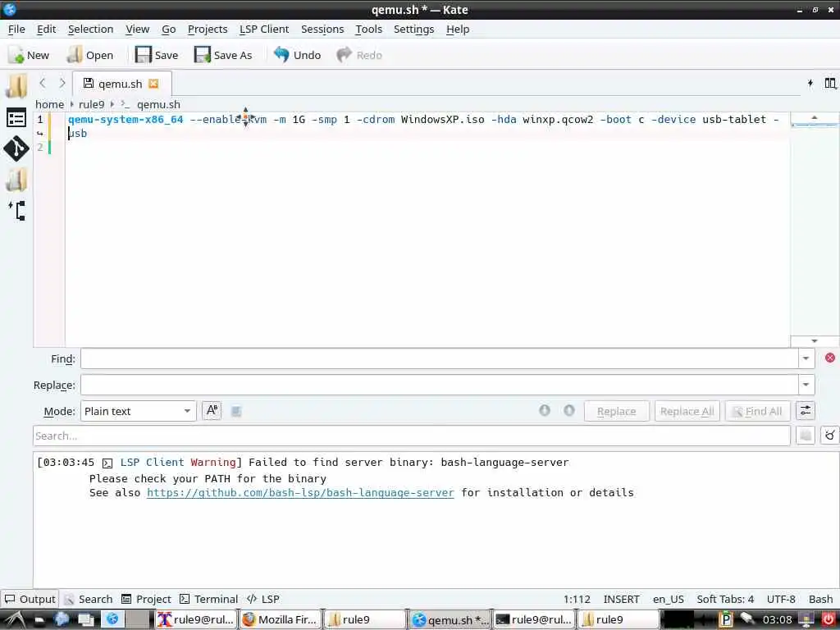Click into the Find input field
Screen dimensions: 840x630
tap(440, 358)
